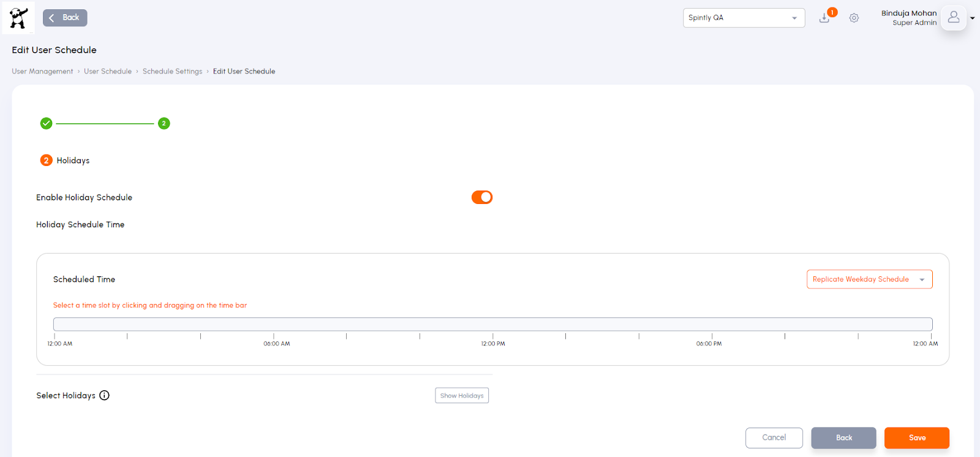Open Replicate Weekday Schedule dropdown

click(869, 279)
